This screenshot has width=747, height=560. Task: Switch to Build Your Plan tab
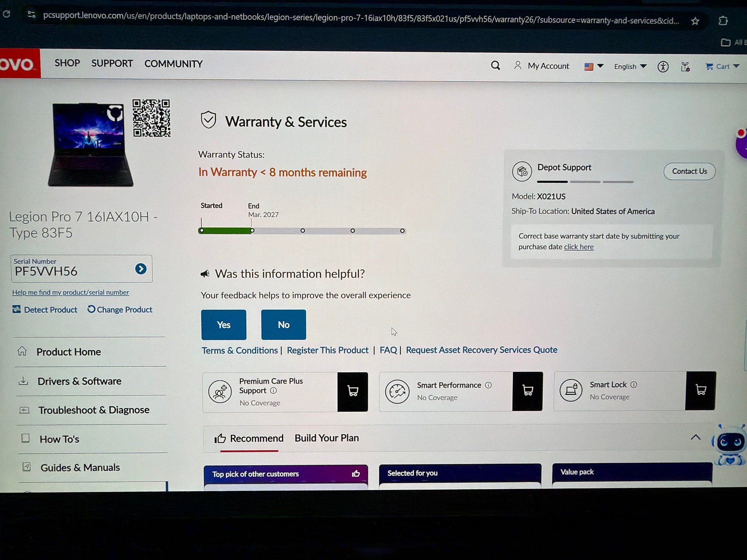[327, 438]
